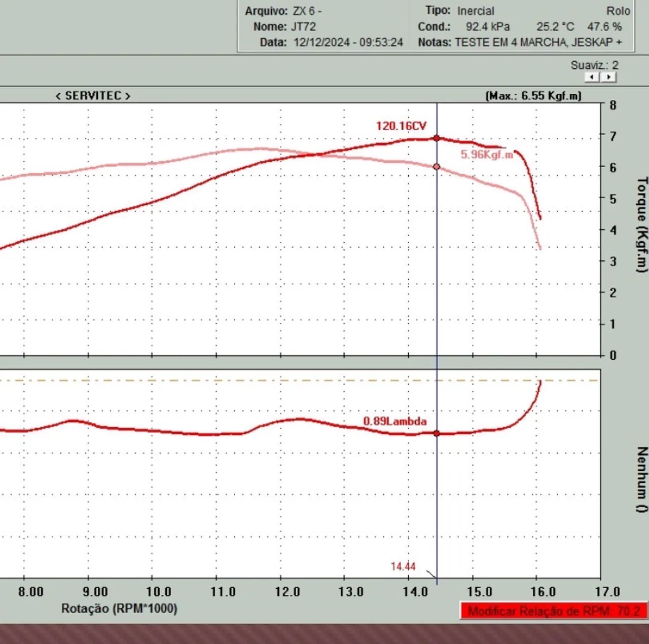Click the 14.44 RPM cursor readout
649x644 pixels.
(x=403, y=566)
